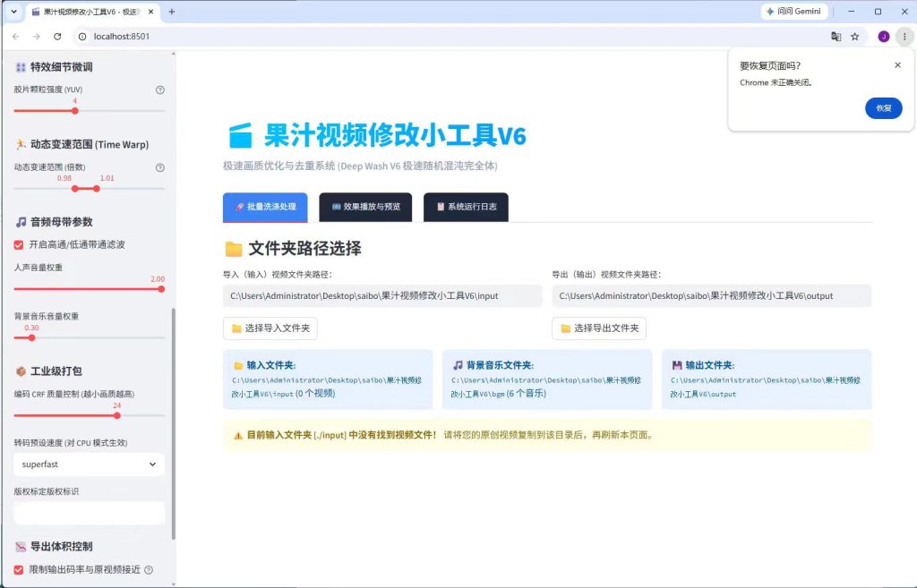Switch to 系统运行日志 tab
This screenshot has height=588, width=917.
coord(466,207)
